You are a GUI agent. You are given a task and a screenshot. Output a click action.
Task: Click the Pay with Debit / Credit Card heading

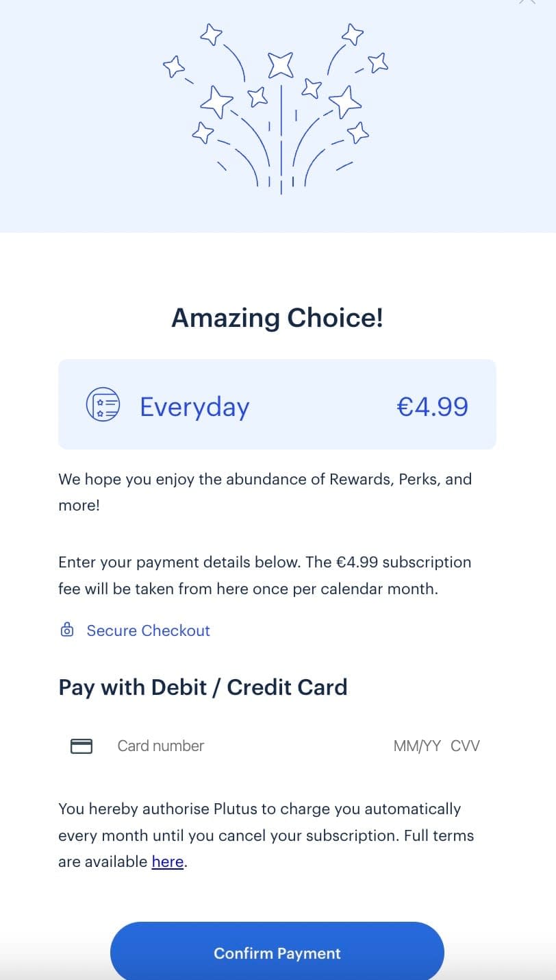(203, 687)
